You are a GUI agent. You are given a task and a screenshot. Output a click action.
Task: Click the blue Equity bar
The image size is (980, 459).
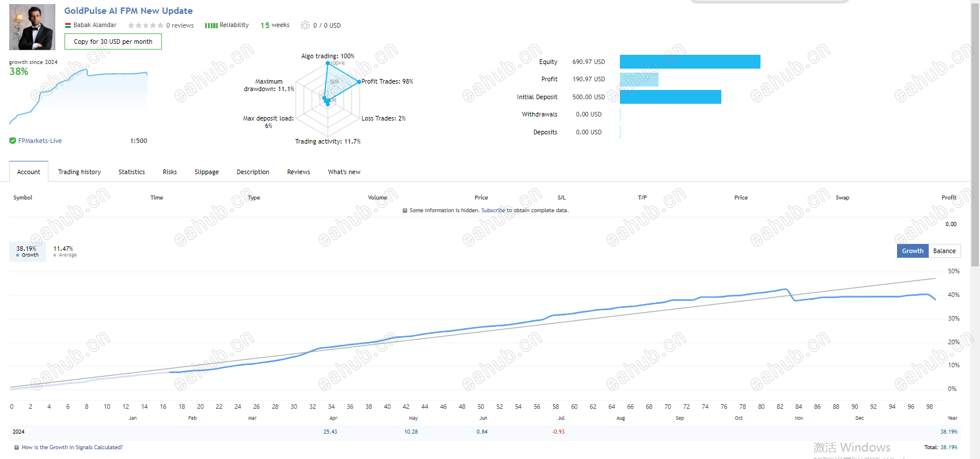click(690, 62)
